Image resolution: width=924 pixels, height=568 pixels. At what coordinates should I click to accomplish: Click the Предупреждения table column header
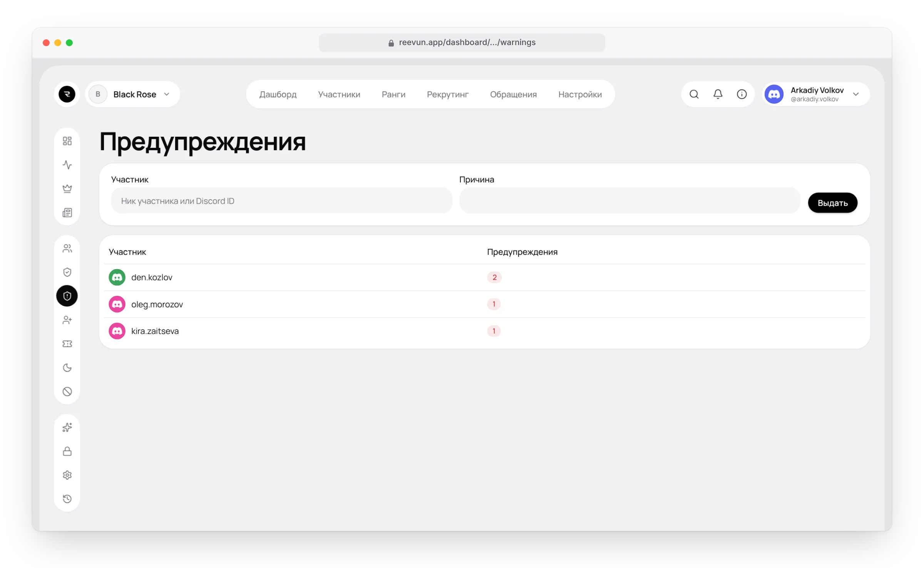[x=522, y=252]
